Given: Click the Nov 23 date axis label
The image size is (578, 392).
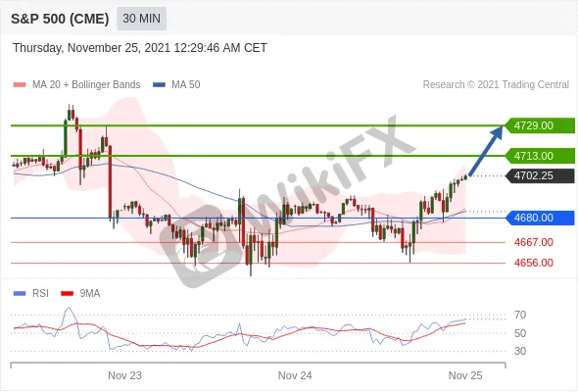Looking at the screenshot, I should tap(124, 375).
